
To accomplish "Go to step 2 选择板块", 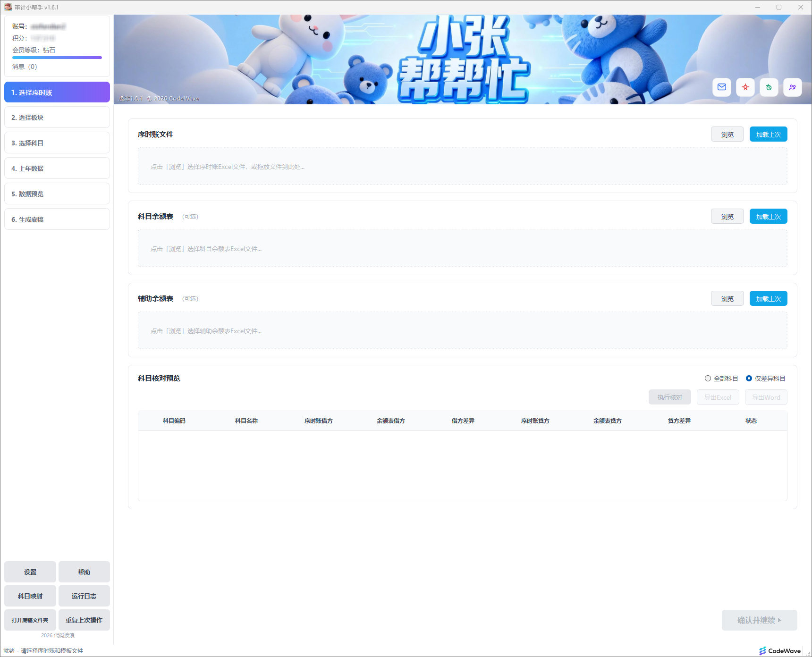I will point(57,118).
